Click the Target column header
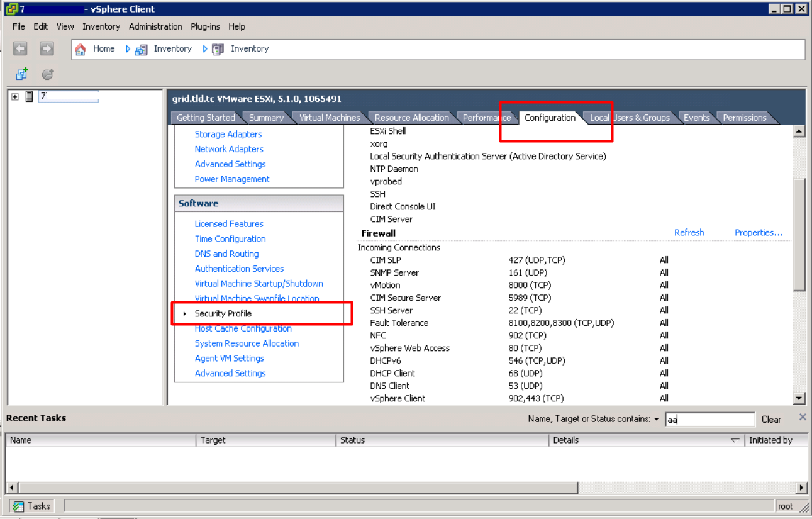The image size is (812, 519). 266,440
